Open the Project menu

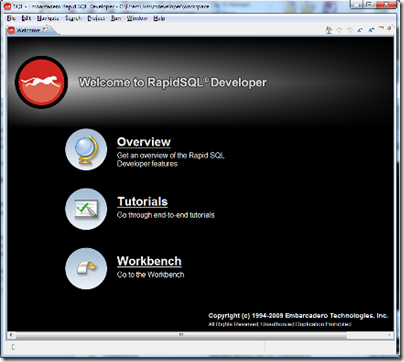96,18
